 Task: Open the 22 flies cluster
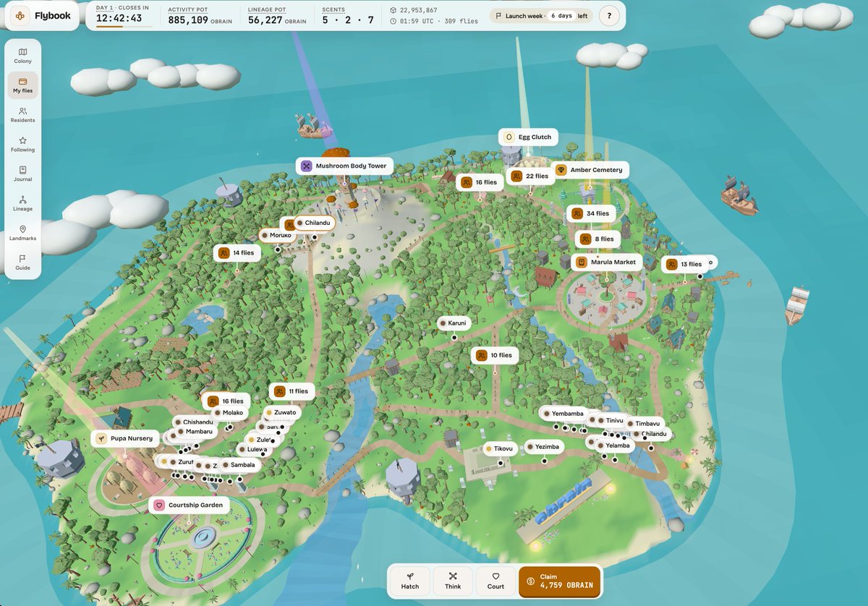pos(530,176)
